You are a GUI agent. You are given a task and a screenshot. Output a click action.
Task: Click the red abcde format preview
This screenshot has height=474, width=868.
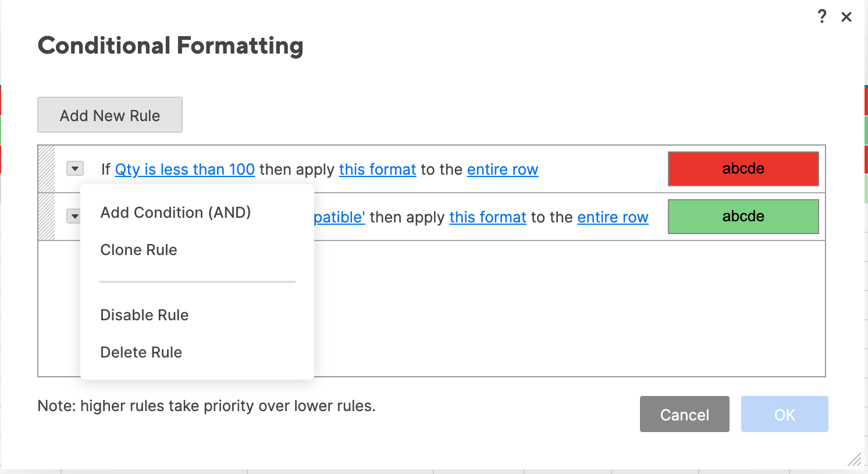point(743,169)
